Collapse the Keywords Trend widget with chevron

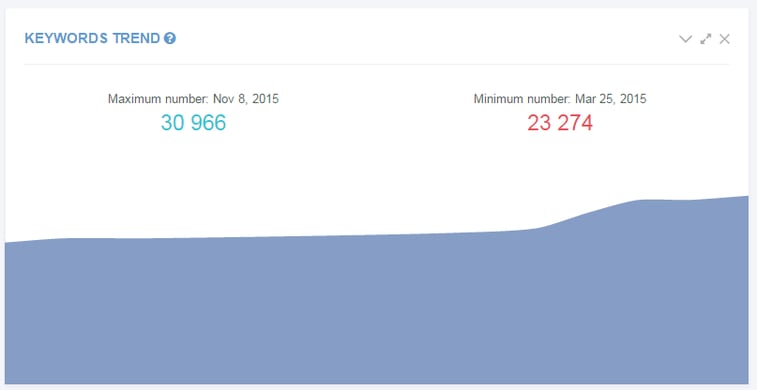click(x=686, y=39)
